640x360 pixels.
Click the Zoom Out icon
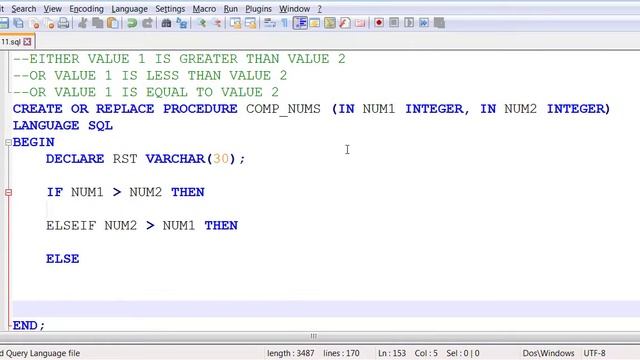[217, 23]
